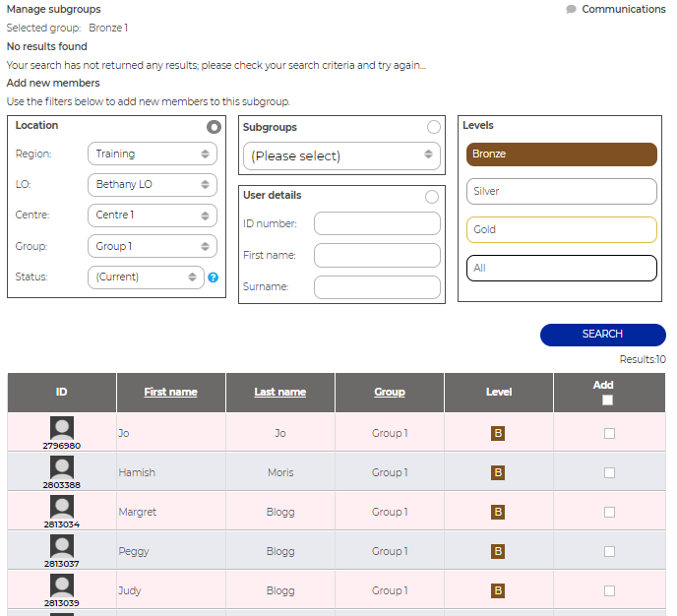Viewport: 677px width, 616px height.
Task: Click Margret's avatar with ID 2813034
Action: 62,507
